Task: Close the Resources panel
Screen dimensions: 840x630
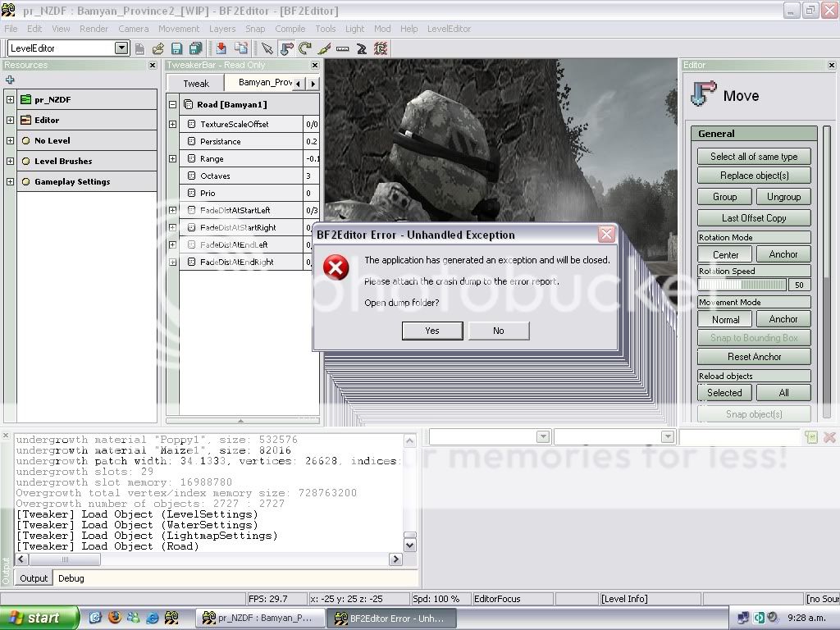Action: pyautogui.click(x=152, y=66)
